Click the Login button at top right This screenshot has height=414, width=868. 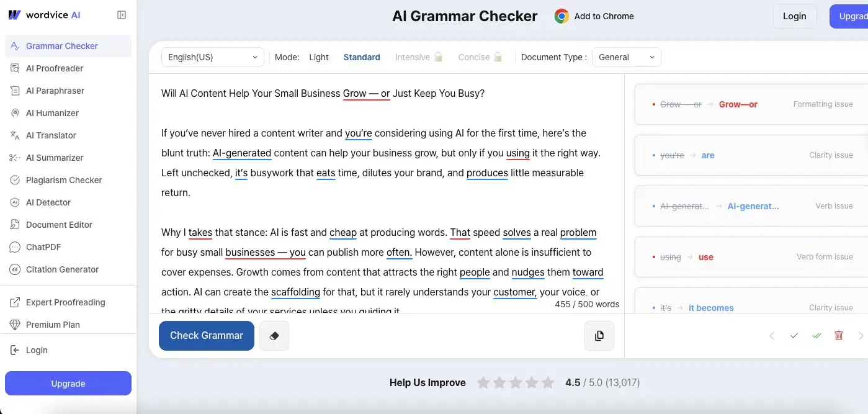[794, 16]
